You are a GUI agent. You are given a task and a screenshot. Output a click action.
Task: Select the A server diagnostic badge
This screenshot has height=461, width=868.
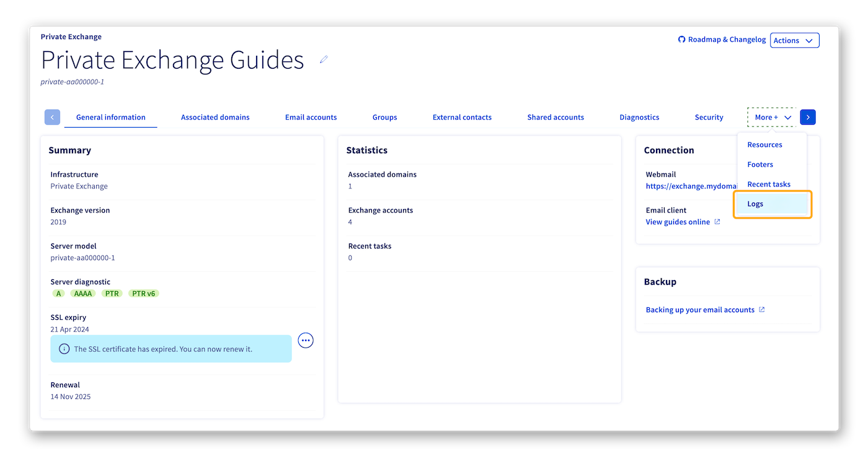(58, 293)
